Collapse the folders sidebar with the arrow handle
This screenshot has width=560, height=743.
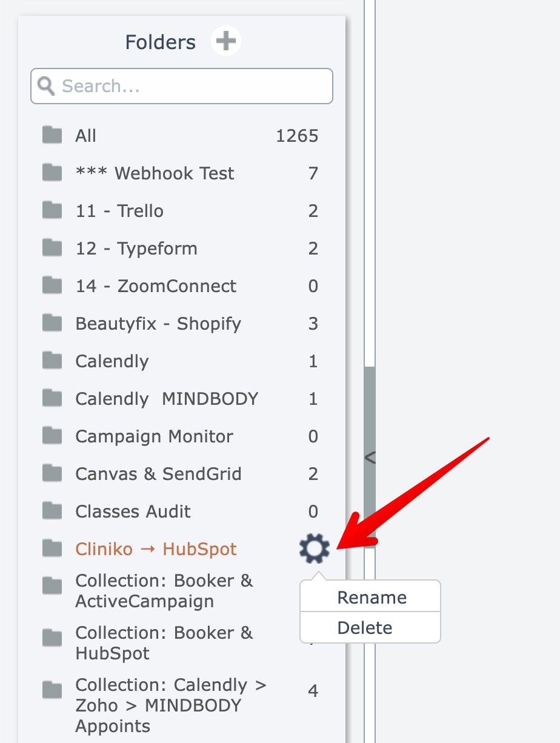tap(370, 457)
